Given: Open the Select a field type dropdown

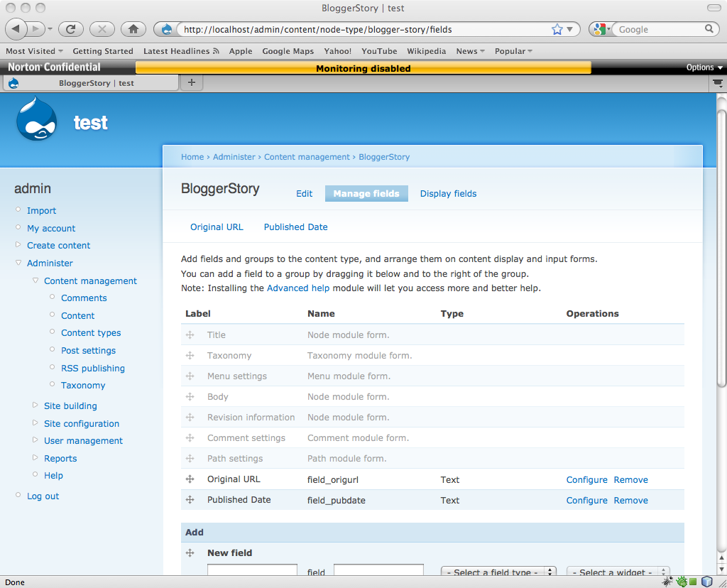Looking at the screenshot, I should 498,572.
